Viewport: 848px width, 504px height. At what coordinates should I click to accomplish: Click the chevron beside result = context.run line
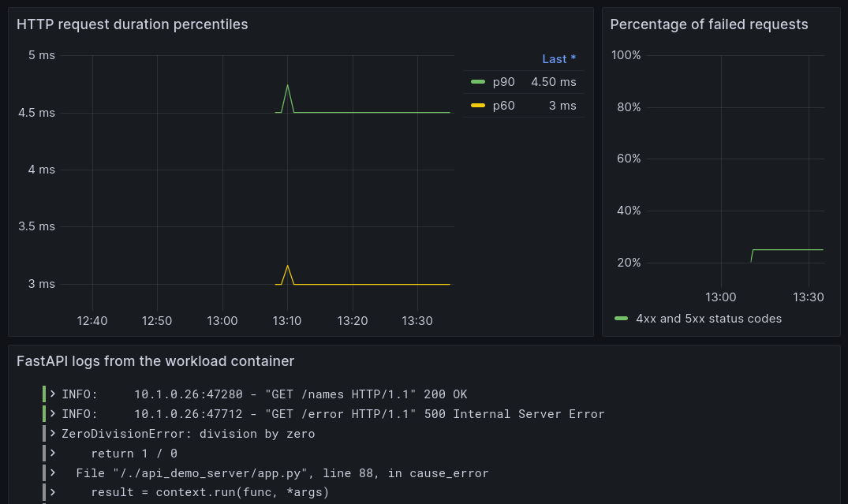52,491
